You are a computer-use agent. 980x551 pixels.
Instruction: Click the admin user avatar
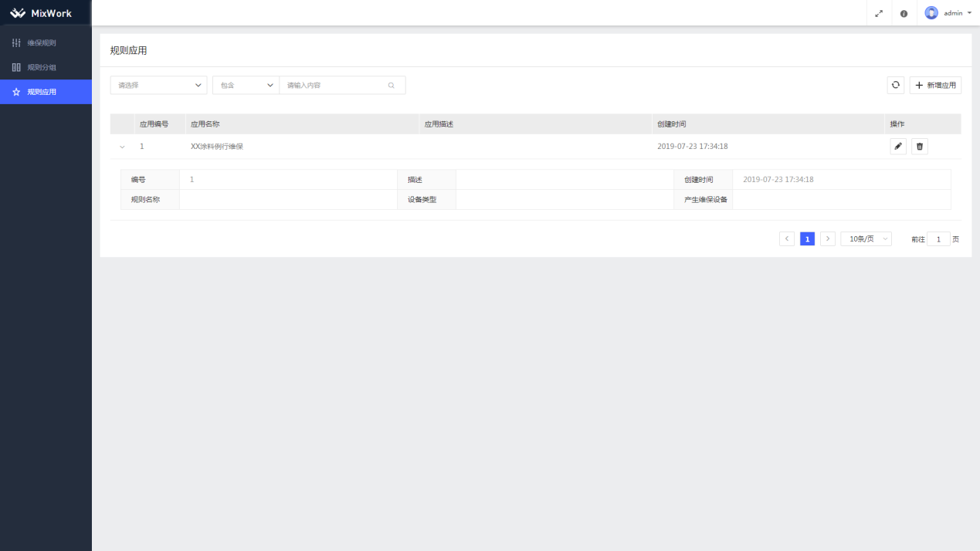point(931,13)
